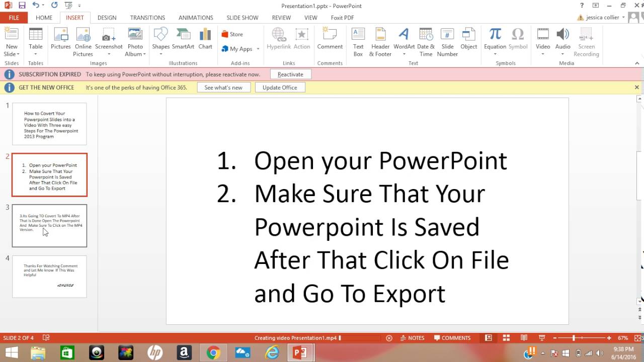Switch to the HOME tab
The width and height of the screenshot is (644, 362).
coord(44,18)
